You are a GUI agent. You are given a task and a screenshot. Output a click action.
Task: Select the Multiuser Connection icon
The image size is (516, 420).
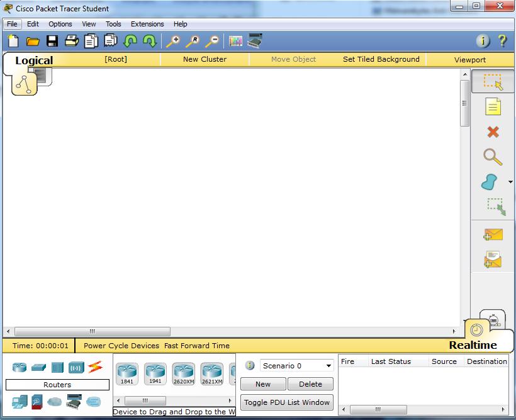[94, 402]
